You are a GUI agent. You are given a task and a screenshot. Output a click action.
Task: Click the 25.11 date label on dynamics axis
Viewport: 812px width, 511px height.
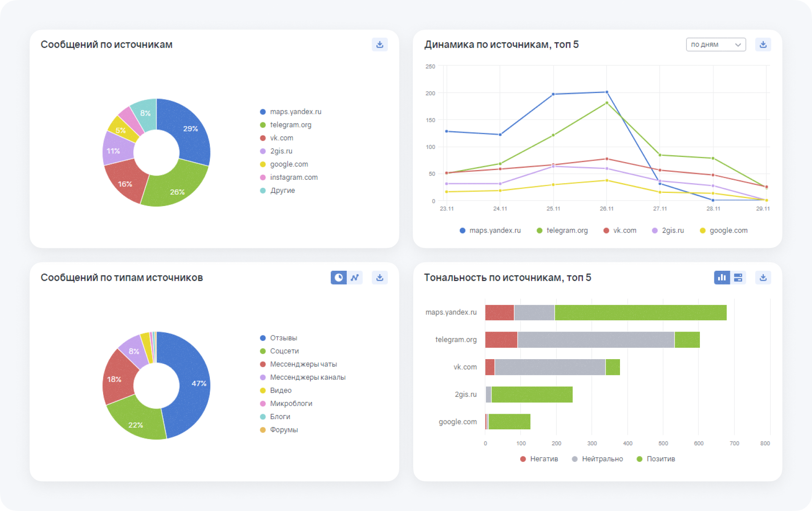click(x=553, y=209)
